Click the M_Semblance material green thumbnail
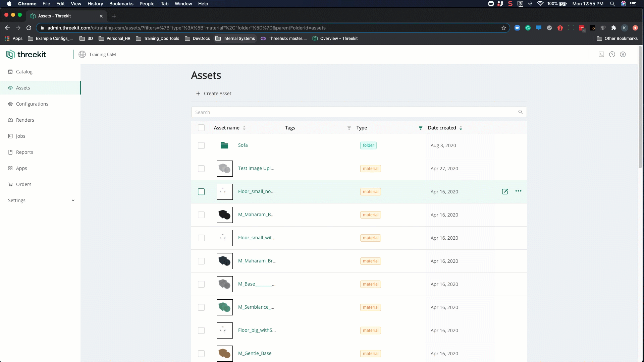644x362 pixels. point(224,307)
